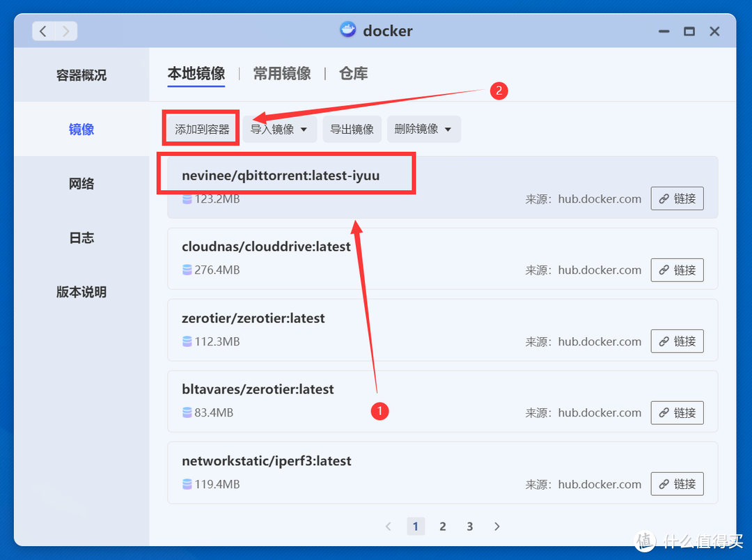Open the 网络 sidebar section

[81, 183]
